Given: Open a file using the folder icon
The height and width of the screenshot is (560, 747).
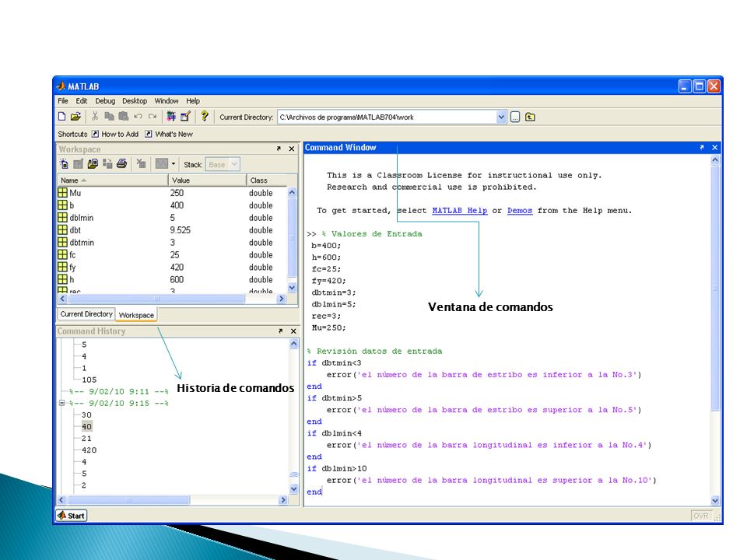Looking at the screenshot, I should [x=75, y=117].
